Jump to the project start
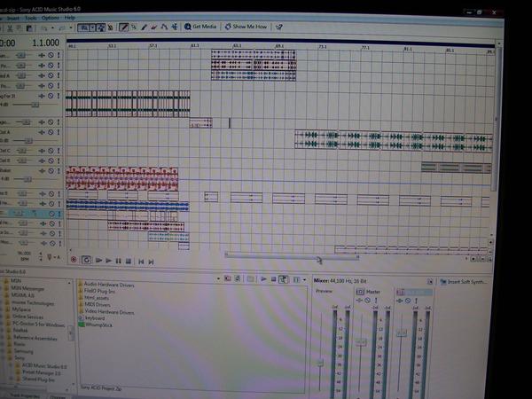This screenshot has height=399, width=532. pos(141,262)
